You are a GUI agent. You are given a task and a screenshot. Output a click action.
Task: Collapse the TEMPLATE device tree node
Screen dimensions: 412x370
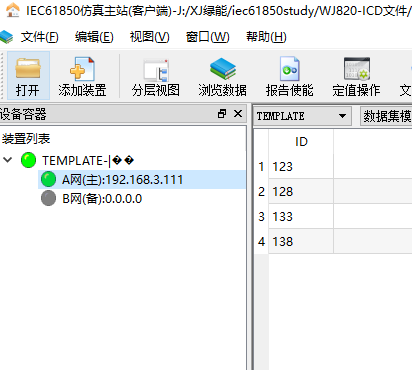7,160
